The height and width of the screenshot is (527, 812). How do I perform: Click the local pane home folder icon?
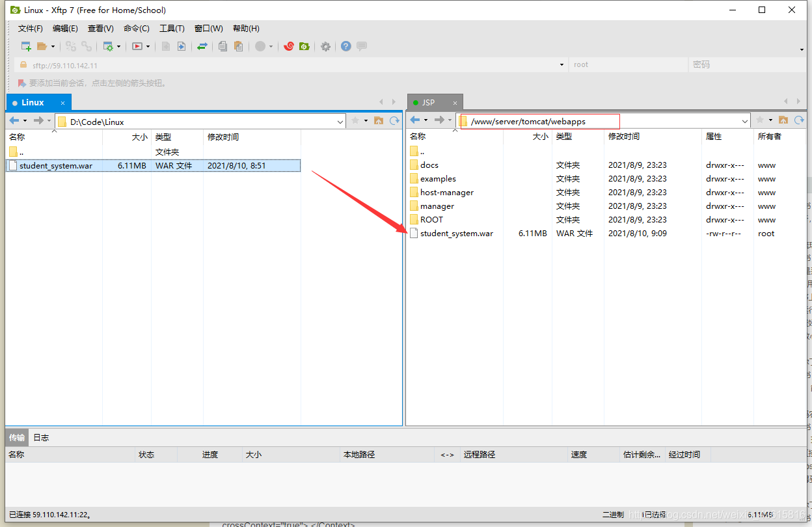[x=379, y=120]
